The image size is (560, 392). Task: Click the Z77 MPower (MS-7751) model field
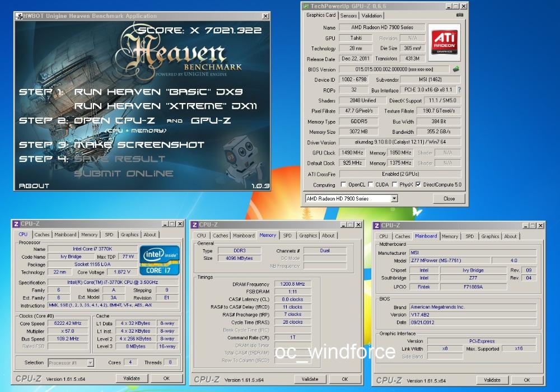[450, 260]
